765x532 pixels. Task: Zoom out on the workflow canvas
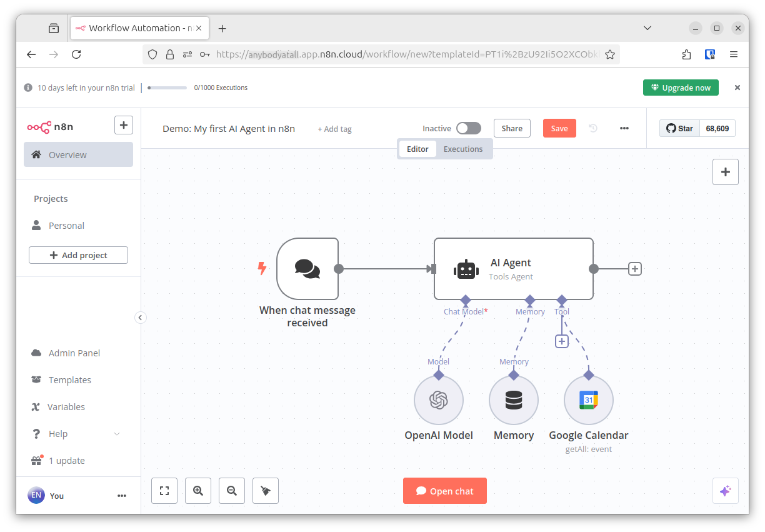pos(232,491)
